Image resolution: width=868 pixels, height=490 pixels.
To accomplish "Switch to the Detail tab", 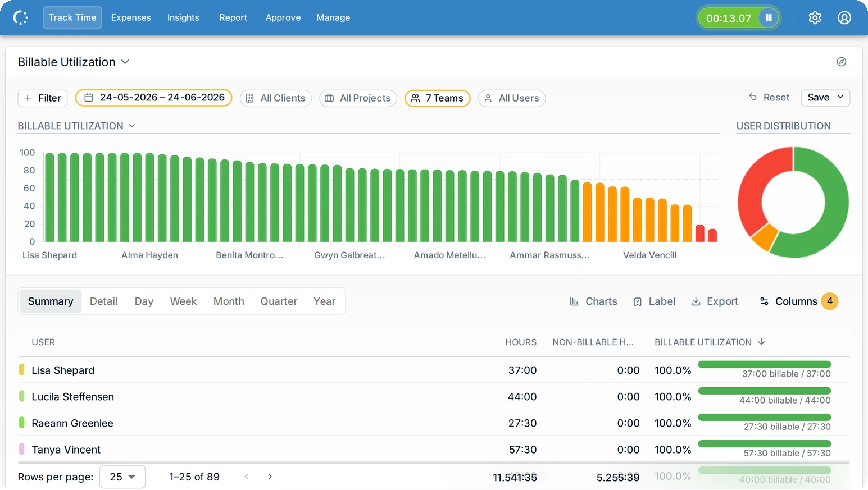I will coord(104,301).
